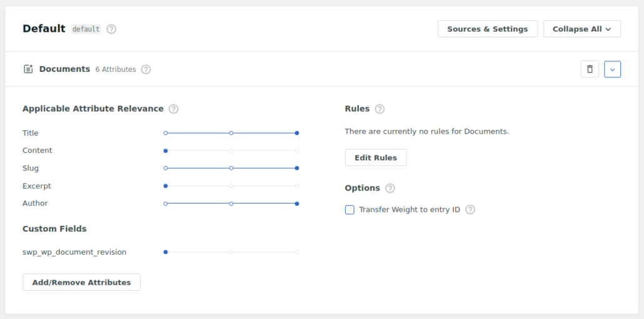Set Content relevance slider to maximum
Image resolution: width=644 pixels, height=319 pixels.
(x=297, y=150)
